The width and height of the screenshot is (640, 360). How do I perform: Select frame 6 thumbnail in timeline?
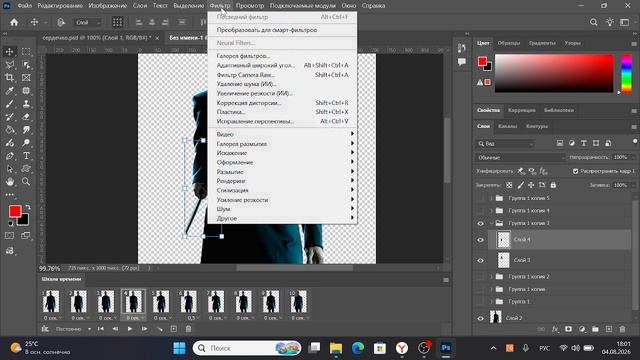point(188,301)
